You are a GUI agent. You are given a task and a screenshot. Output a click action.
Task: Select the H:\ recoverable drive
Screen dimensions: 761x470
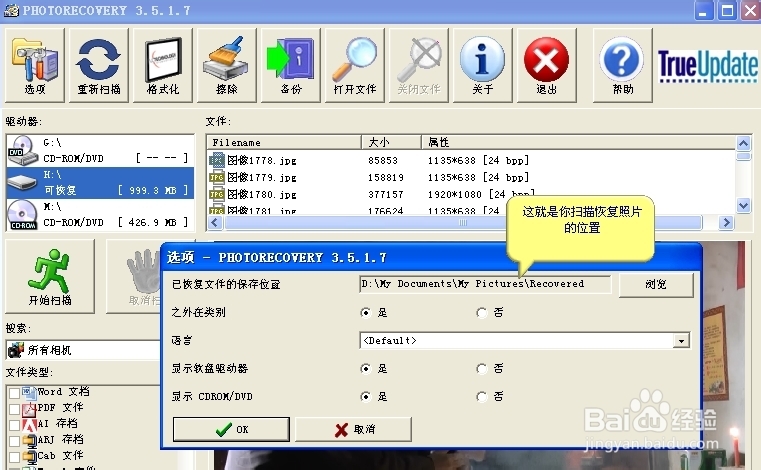[100, 183]
